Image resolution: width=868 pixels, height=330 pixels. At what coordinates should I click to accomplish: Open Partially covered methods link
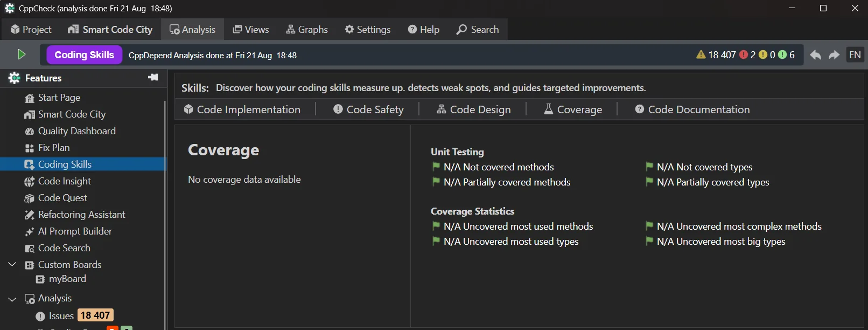point(507,182)
